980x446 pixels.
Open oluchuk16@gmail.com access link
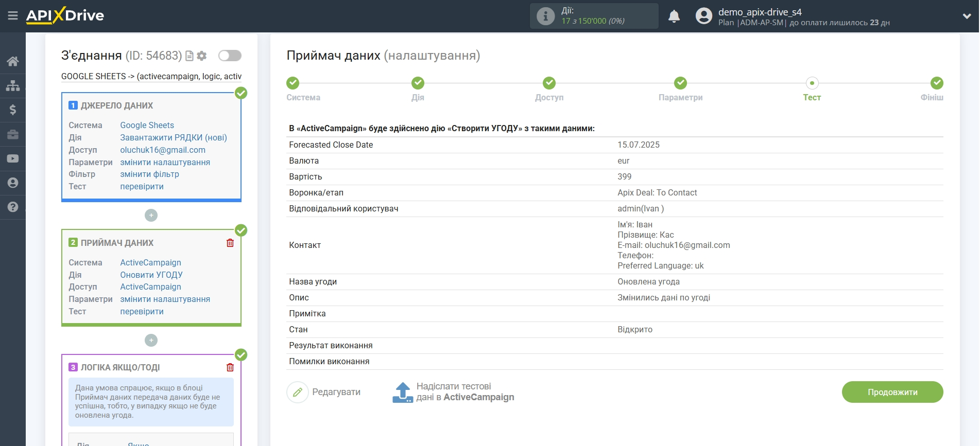[x=163, y=150]
